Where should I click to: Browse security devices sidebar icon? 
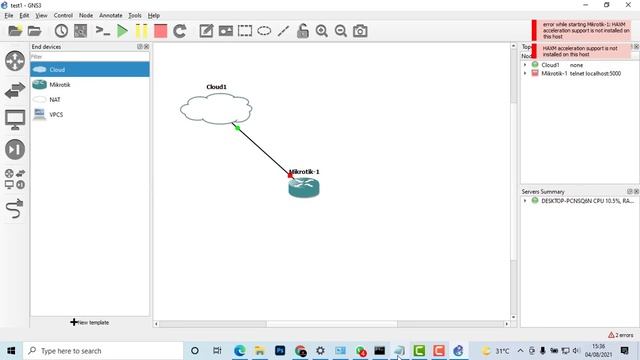point(15,149)
